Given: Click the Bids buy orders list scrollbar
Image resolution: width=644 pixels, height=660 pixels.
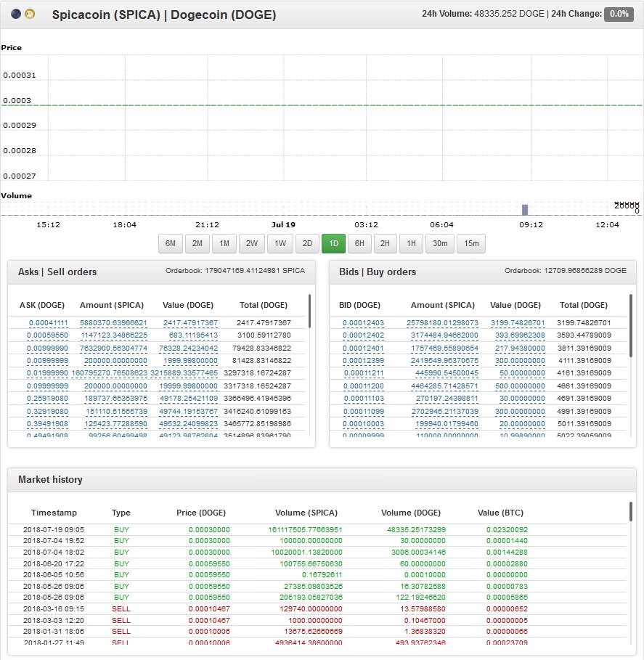Looking at the screenshot, I should 631,326.
